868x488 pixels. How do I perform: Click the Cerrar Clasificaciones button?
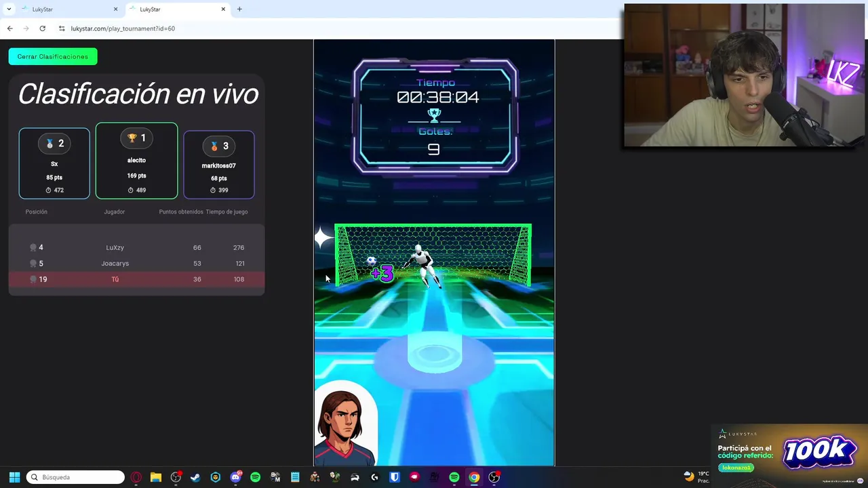[53, 56]
